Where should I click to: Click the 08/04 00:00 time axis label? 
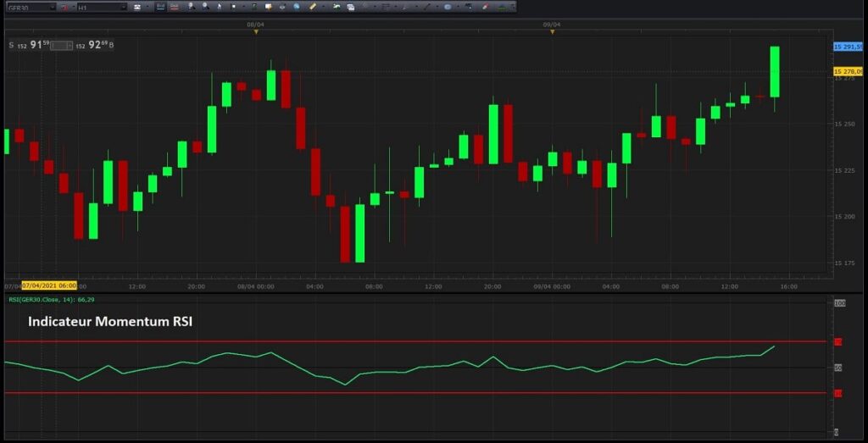pos(255,286)
